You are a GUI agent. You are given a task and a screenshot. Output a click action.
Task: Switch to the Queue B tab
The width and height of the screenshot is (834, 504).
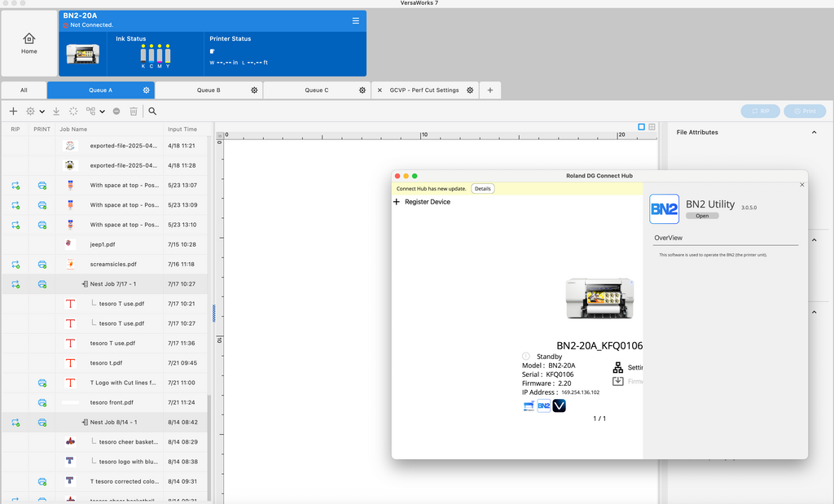click(208, 90)
